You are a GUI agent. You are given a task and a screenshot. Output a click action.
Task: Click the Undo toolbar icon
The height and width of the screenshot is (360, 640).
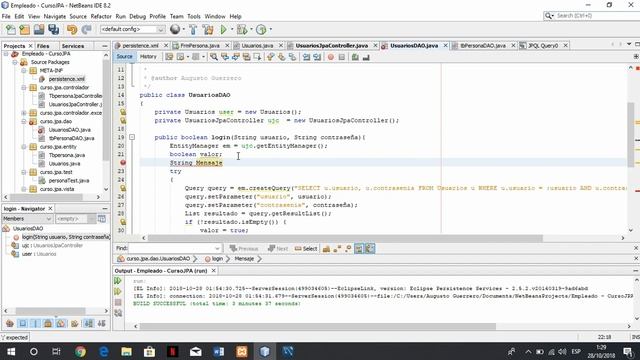click(72, 29)
